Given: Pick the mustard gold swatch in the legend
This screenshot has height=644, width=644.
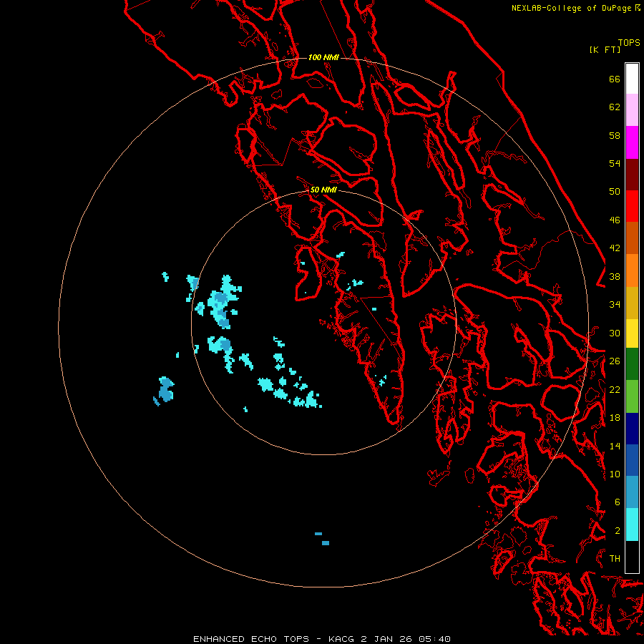Looking at the screenshot, I should (632, 303).
